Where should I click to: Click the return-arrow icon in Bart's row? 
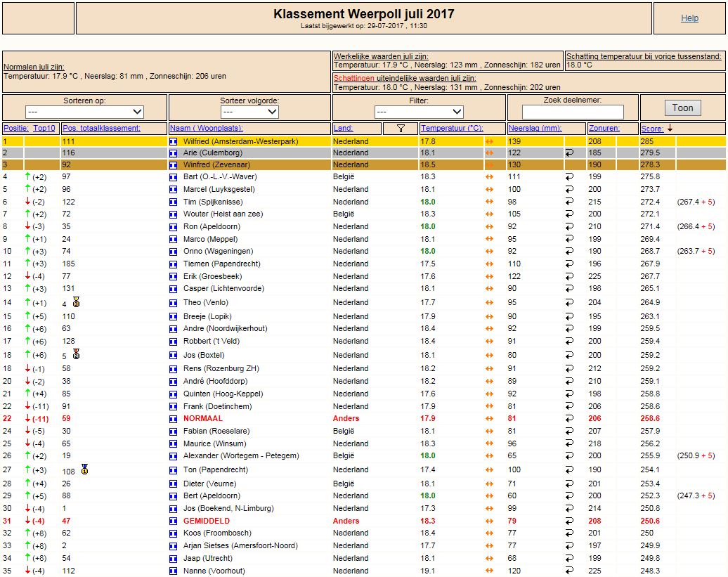click(569, 177)
